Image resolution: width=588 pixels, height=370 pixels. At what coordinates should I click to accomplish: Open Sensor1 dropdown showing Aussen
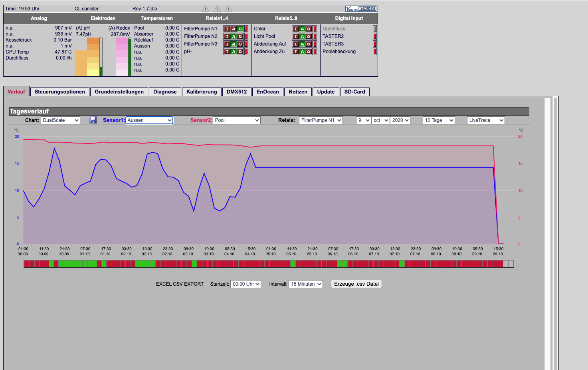[x=149, y=120]
